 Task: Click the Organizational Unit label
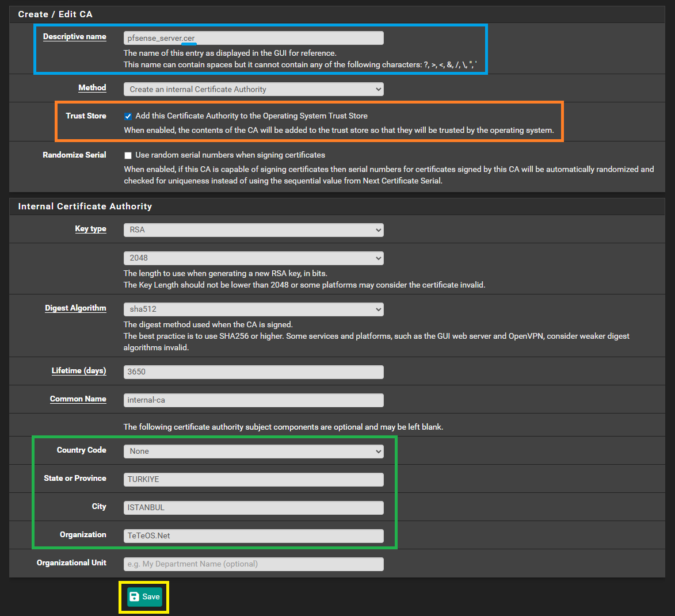coord(71,563)
